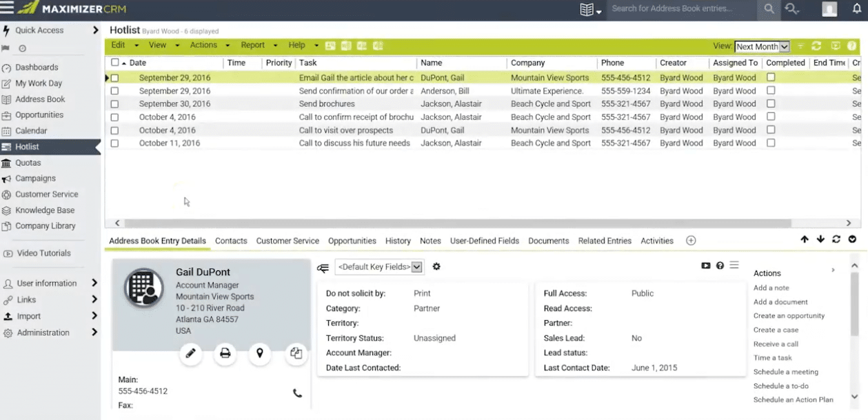Image resolution: width=868 pixels, height=420 pixels.
Task: Click the key fields arrow icon left of dropdown
Action: pyautogui.click(x=323, y=268)
